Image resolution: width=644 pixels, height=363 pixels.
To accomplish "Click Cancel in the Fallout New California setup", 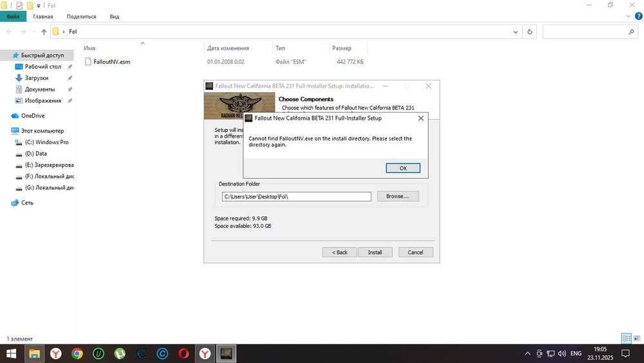I will (x=415, y=252).
